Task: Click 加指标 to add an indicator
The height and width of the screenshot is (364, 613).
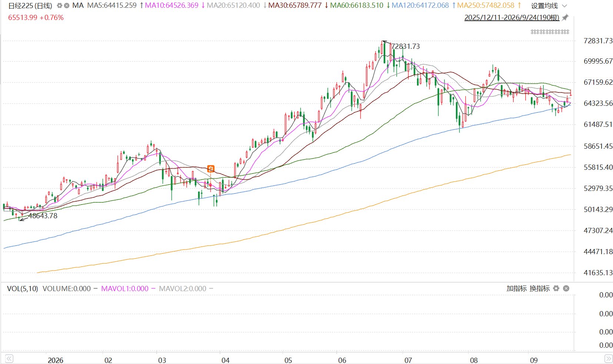Action: (516, 288)
